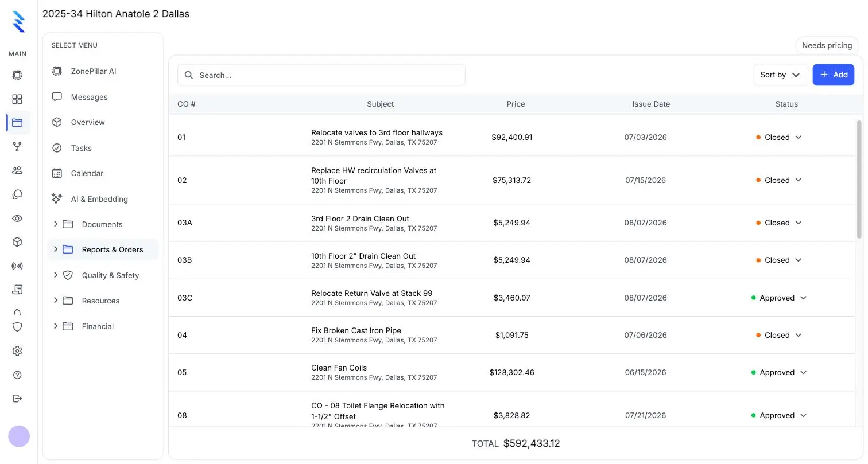
Task: Open the dashboard grid icon in rail
Action: click(17, 99)
